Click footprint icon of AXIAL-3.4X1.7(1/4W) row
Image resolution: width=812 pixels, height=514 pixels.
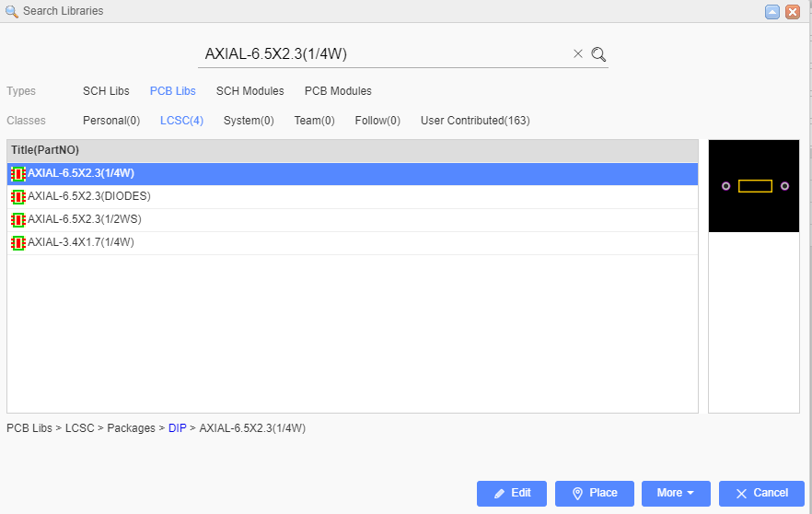tap(17, 242)
